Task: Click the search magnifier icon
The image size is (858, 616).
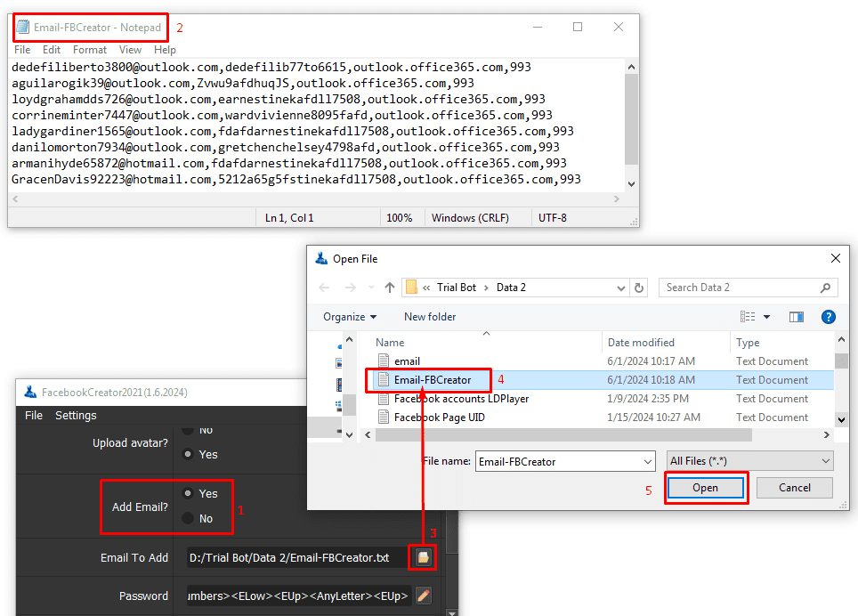Action: tap(825, 288)
